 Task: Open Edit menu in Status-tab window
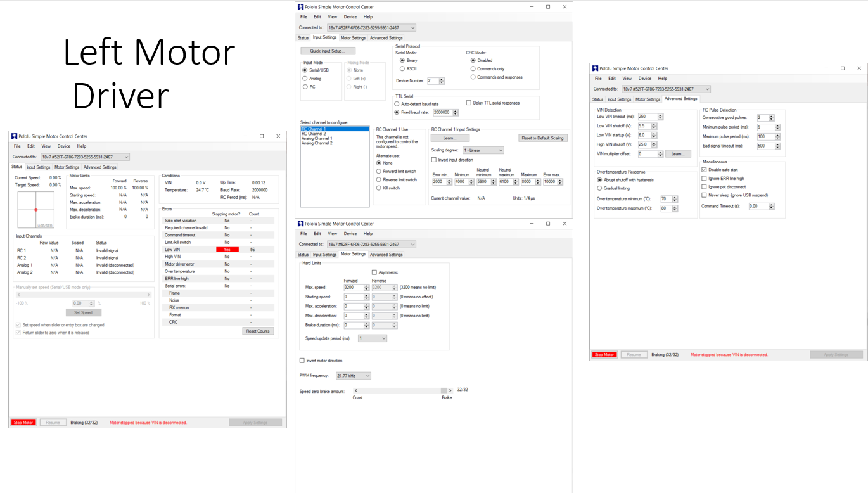[x=31, y=146]
